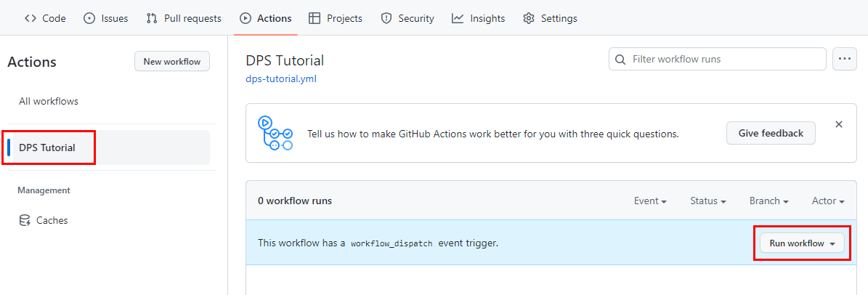The image size is (868, 295).
Task: Open the Branch filter dropdown
Action: click(769, 201)
